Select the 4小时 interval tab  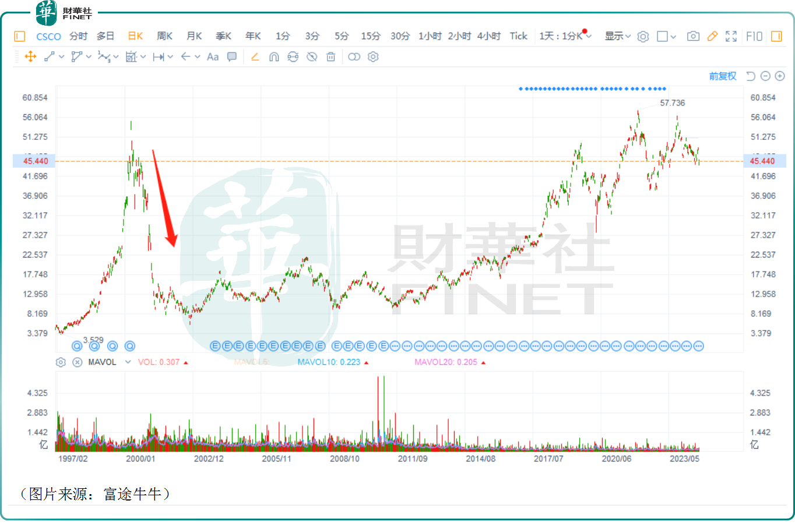tap(489, 36)
